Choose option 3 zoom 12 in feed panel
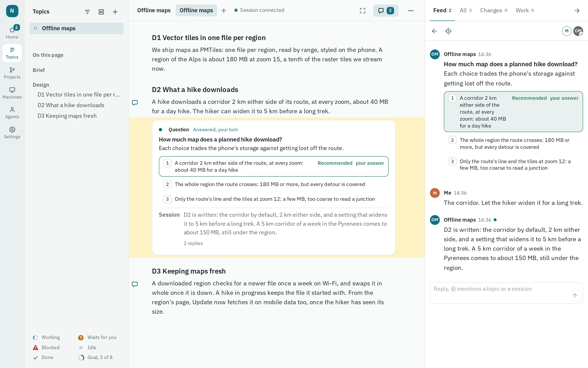This screenshot has height=368, width=588. 513,165
